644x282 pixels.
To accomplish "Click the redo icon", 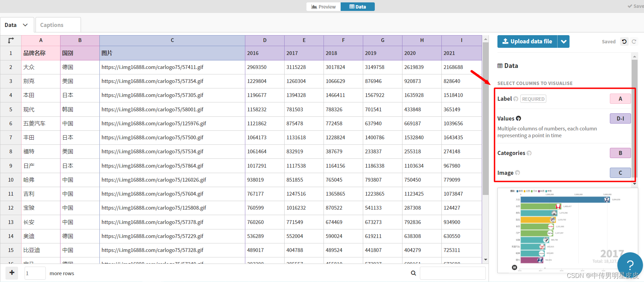I will tap(634, 42).
